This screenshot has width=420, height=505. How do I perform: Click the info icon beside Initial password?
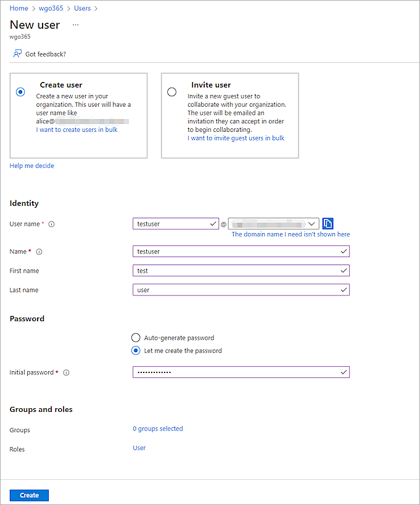(66, 372)
